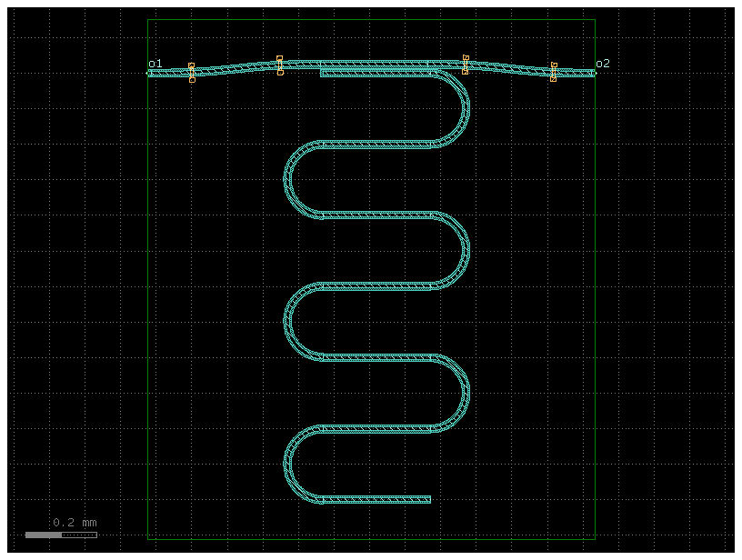Select the right S-bend between the orange markers

[509, 67]
